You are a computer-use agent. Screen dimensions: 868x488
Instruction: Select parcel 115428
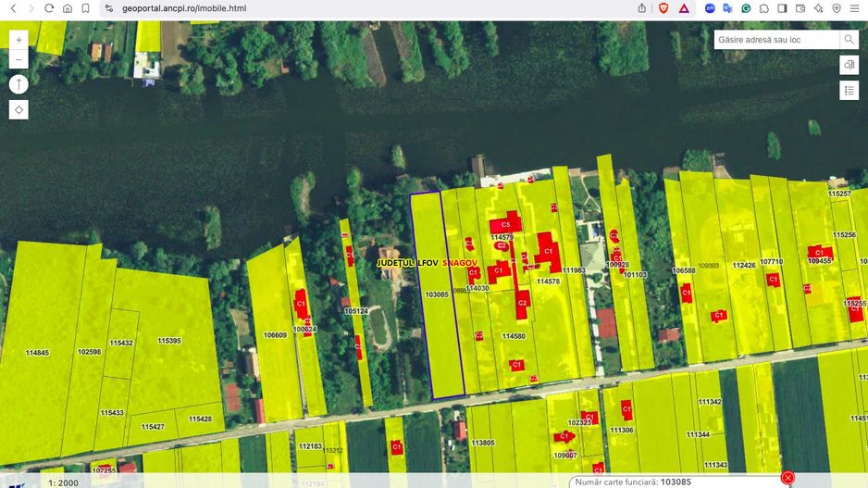tap(200, 419)
